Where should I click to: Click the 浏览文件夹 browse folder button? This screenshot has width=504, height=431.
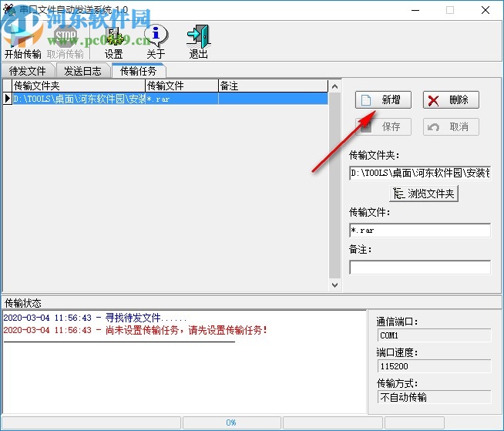click(424, 194)
